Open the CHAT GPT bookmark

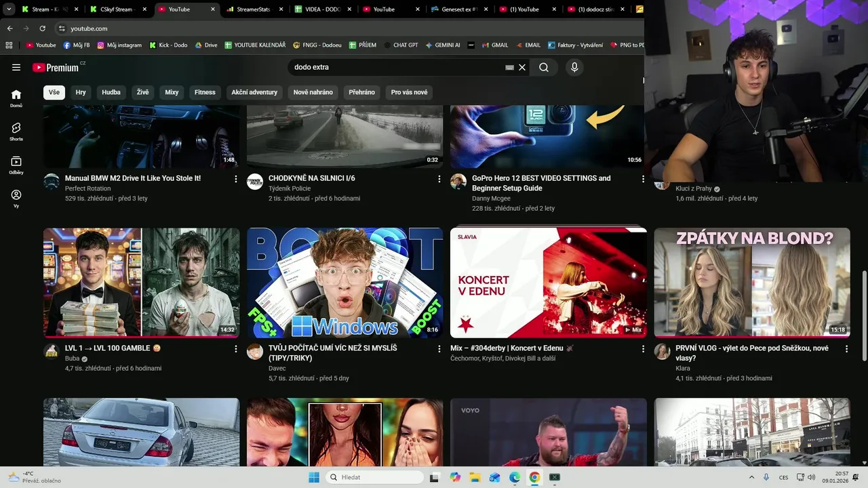[x=400, y=45]
